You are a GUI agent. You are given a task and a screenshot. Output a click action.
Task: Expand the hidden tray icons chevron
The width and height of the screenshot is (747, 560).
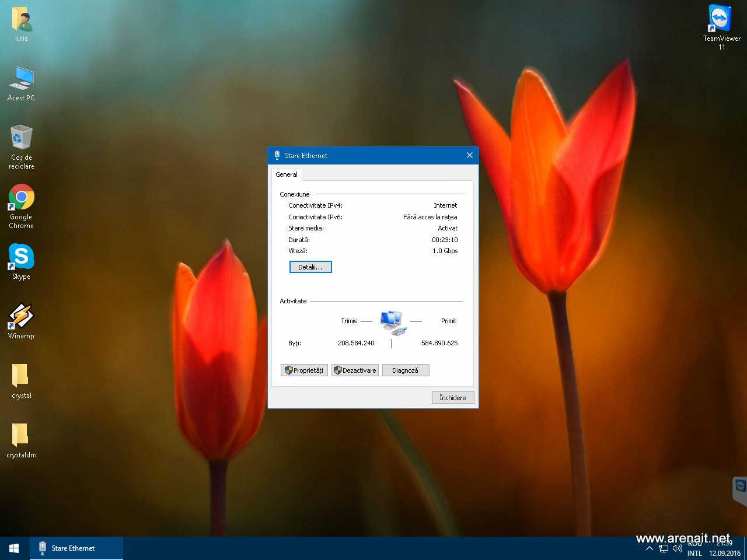[649, 549]
